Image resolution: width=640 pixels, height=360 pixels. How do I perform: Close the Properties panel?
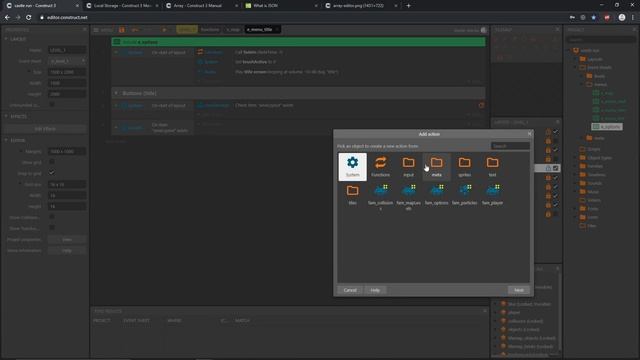[x=84, y=30]
